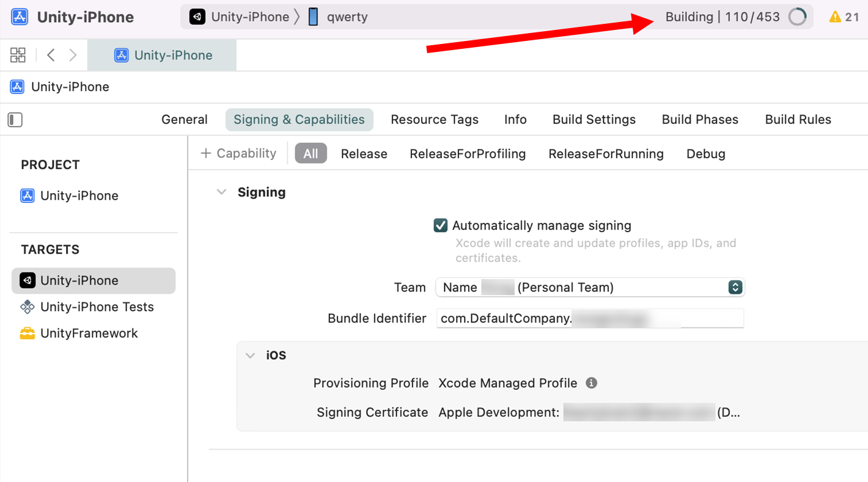Viewport: 868px width, 482px height.
Task: Collapse the Signing section
Action: 221,192
